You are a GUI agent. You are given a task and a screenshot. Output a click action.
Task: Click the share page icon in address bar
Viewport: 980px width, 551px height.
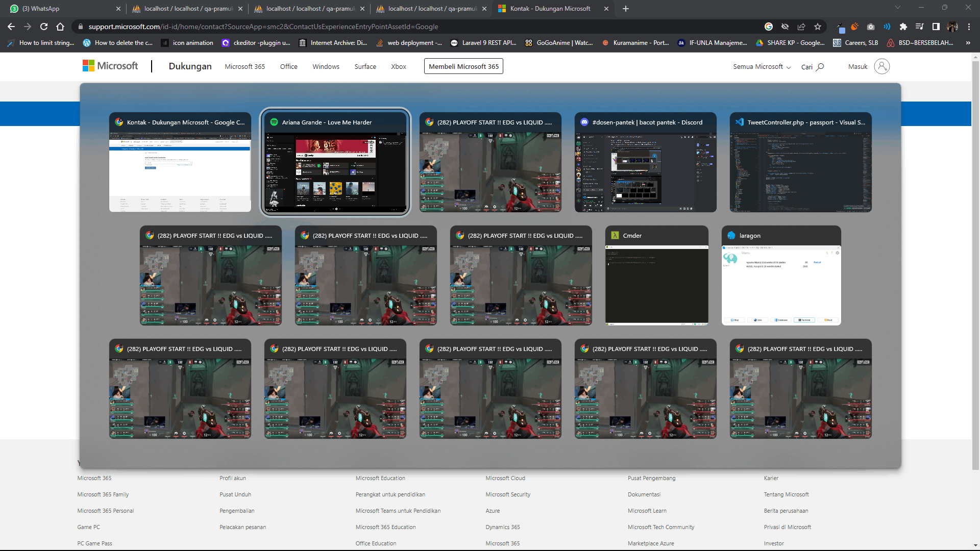pyautogui.click(x=801, y=27)
